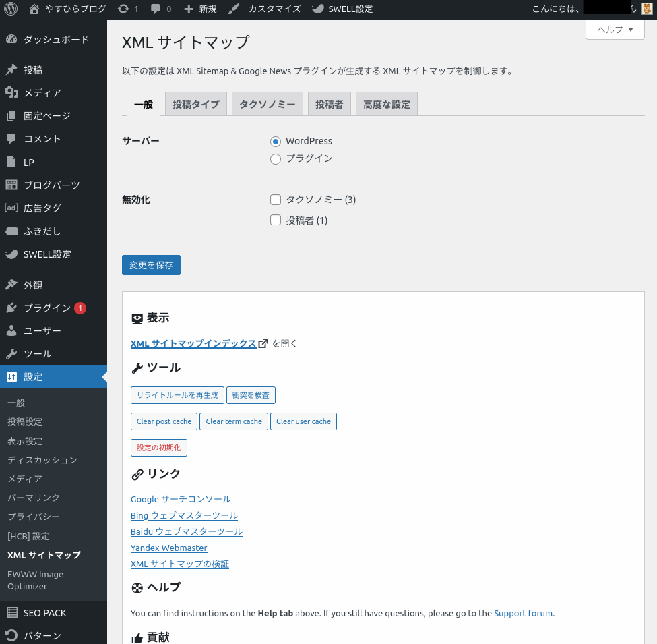Click the Clear post cache button
This screenshot has width=657, height=644.
164,421
